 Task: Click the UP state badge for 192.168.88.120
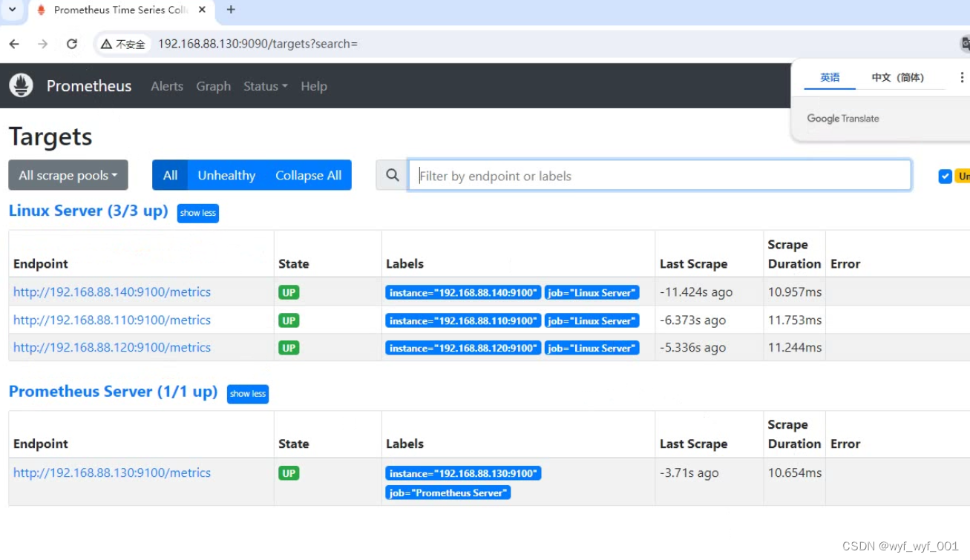(289, 348)
